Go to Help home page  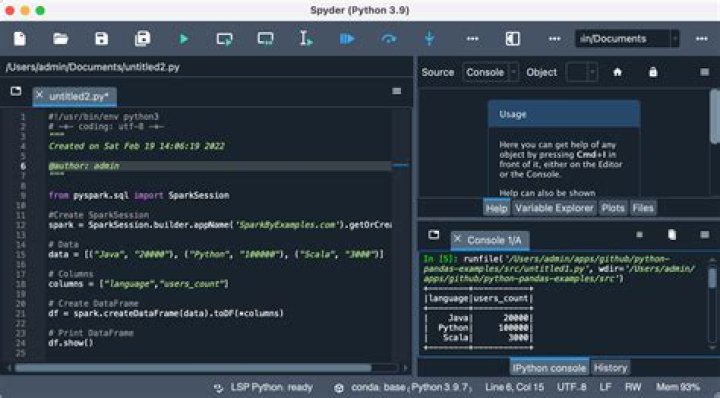pos(618,72)
